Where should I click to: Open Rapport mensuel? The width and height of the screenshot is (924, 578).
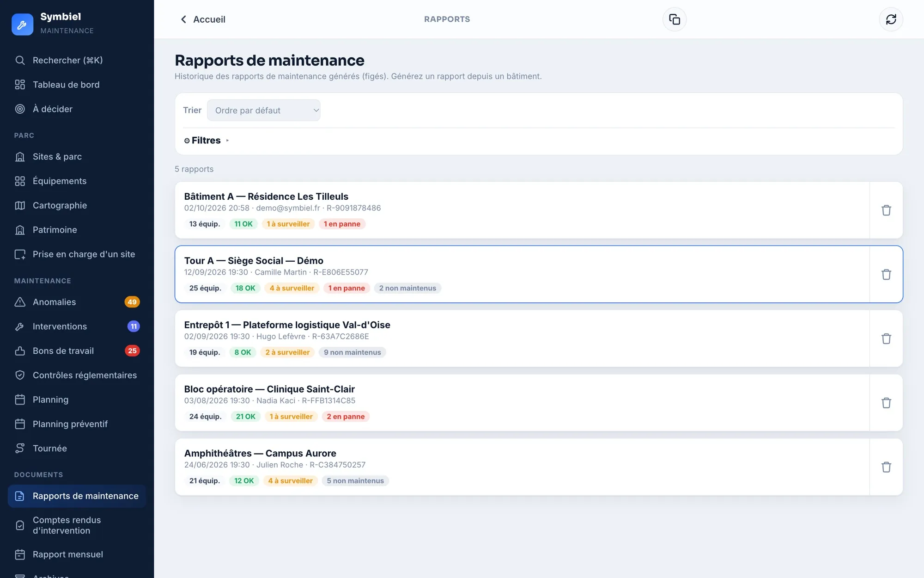pos(77,554)
